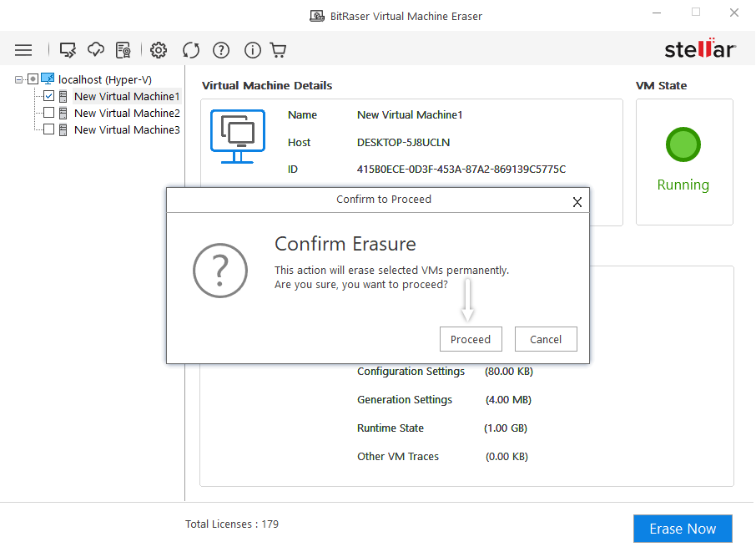Image resolution: width=756 pixels, height=552 pixels.
Task: Check the New Virtual Machine3 checkbox
Action: coord(48,129)
